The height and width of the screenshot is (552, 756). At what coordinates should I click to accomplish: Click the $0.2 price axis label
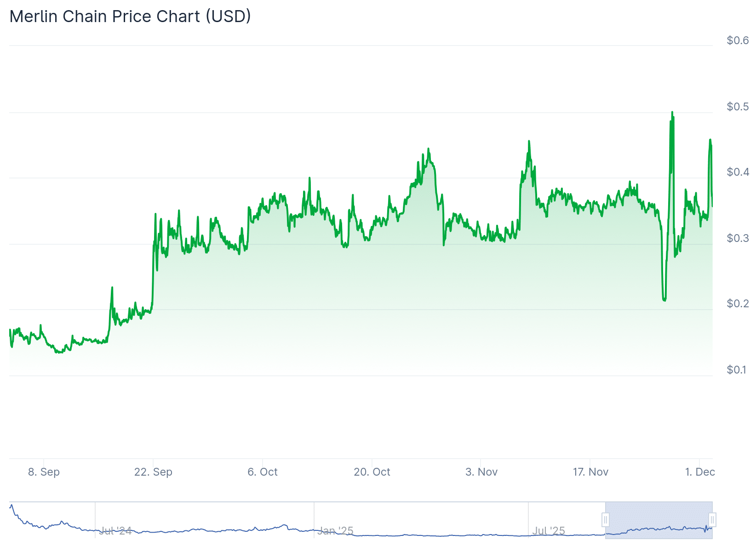point(738,304)
